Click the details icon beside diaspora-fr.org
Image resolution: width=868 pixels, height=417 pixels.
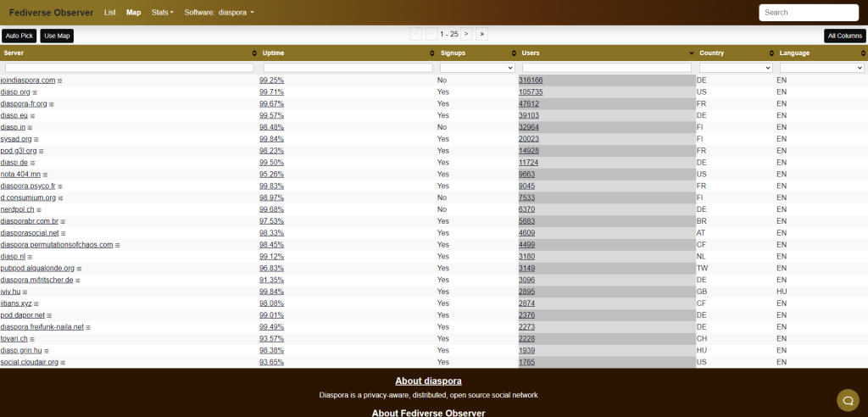[52, 104]
